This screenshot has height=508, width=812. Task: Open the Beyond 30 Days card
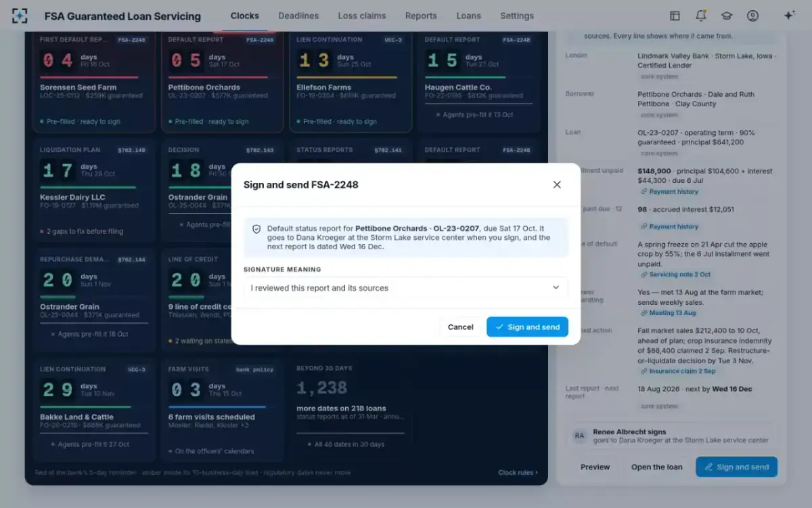[351, 410]
